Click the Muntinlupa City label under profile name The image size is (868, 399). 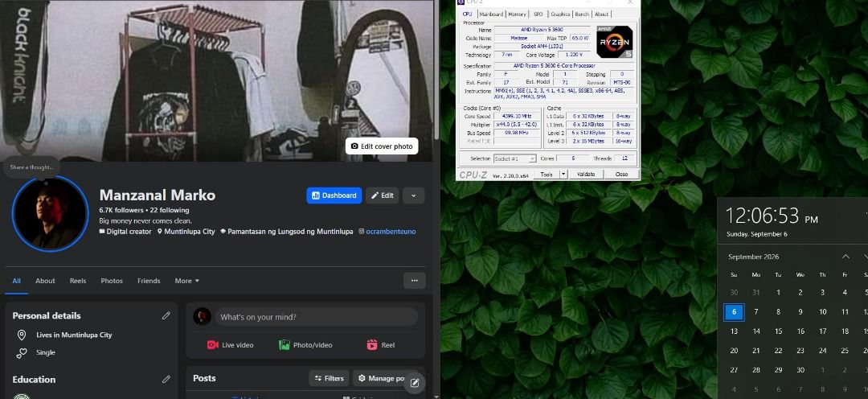(x=190, y=232)
